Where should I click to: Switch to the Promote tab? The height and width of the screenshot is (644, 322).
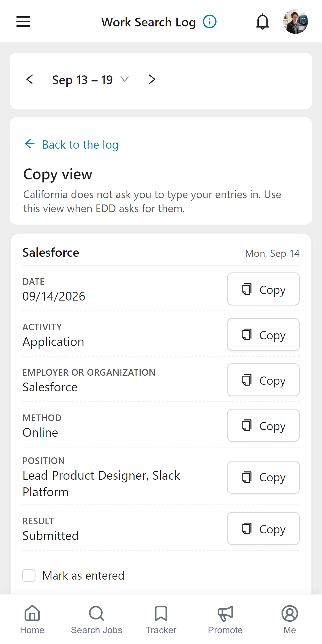click(x=225, y=620)
